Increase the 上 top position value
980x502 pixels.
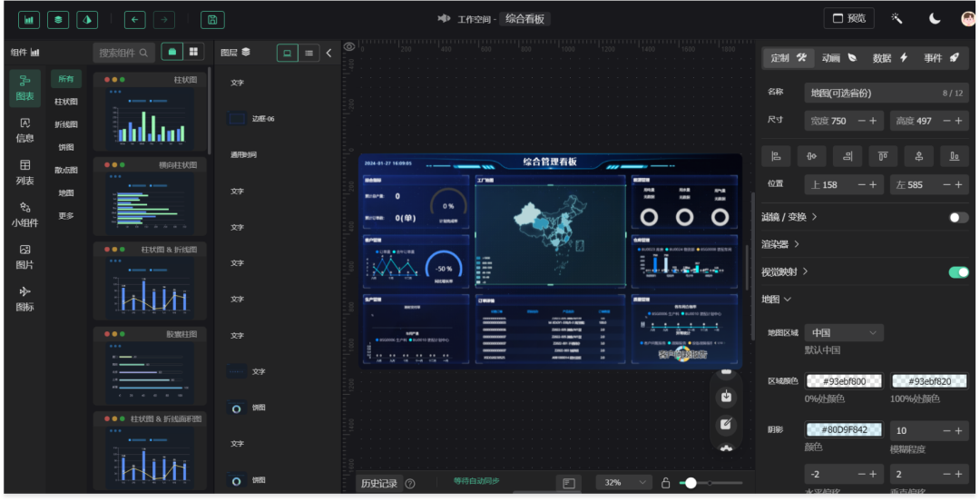click(x=873, y=184)
